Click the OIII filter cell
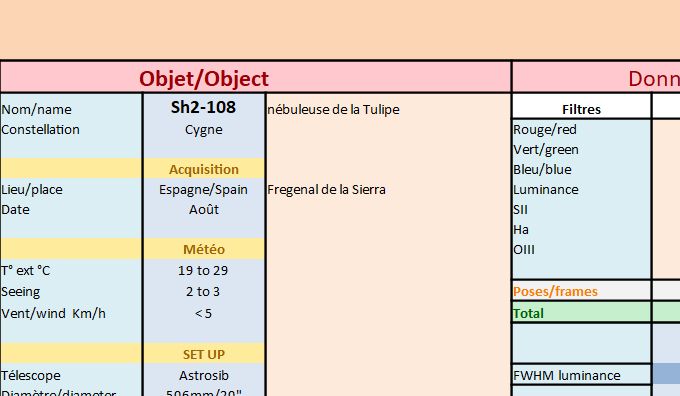680x396 pixels. click(x=581, y=249)
